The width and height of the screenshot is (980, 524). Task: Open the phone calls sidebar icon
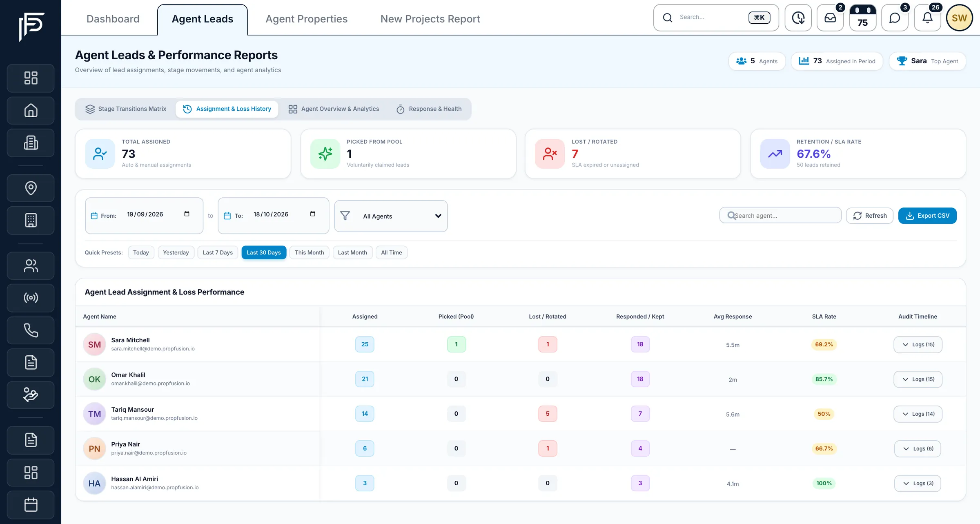pos(31,330)
